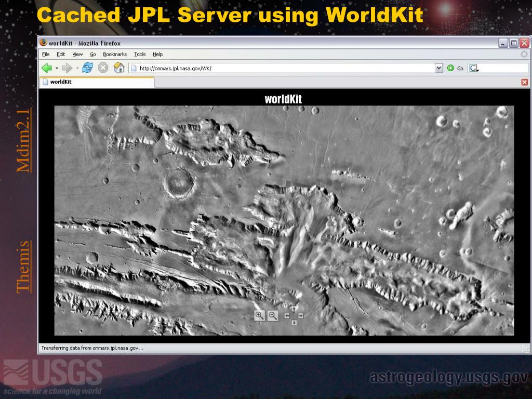The width and height of the screenshot is (532, 399).
Task: Pan the map down arrow
Action: tap(294, 322)
